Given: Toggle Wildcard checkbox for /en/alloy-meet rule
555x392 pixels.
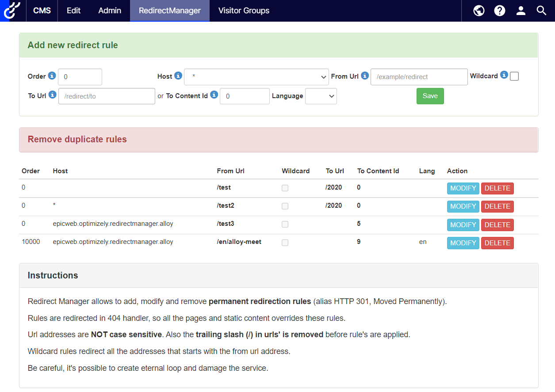Looking at the screenshot, I should point(285,243).
